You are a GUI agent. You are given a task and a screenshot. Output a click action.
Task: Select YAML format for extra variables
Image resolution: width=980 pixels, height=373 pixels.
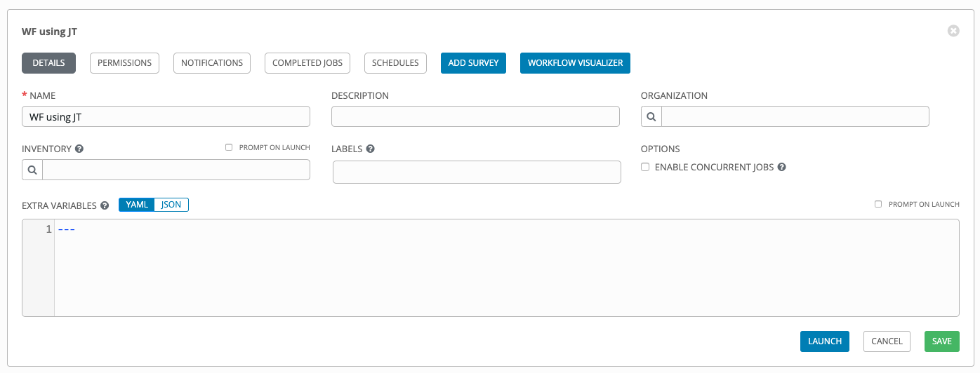pos(137,205)
